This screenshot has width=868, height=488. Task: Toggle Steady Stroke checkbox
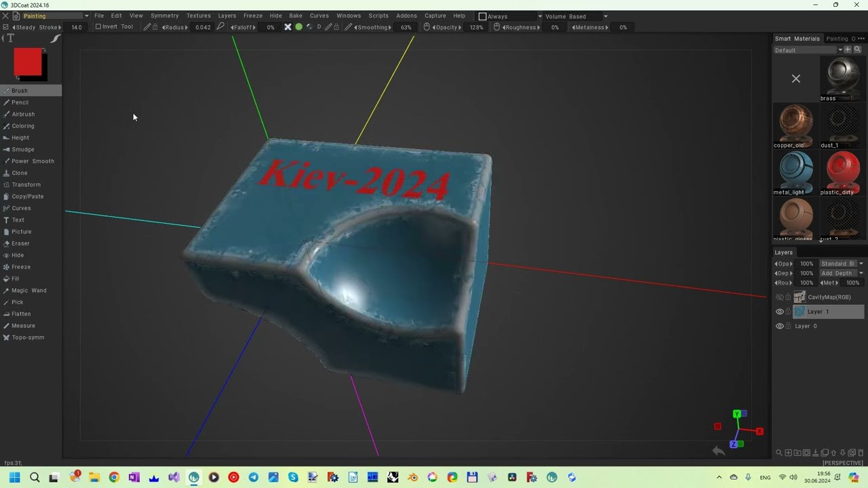coord(5,27)
